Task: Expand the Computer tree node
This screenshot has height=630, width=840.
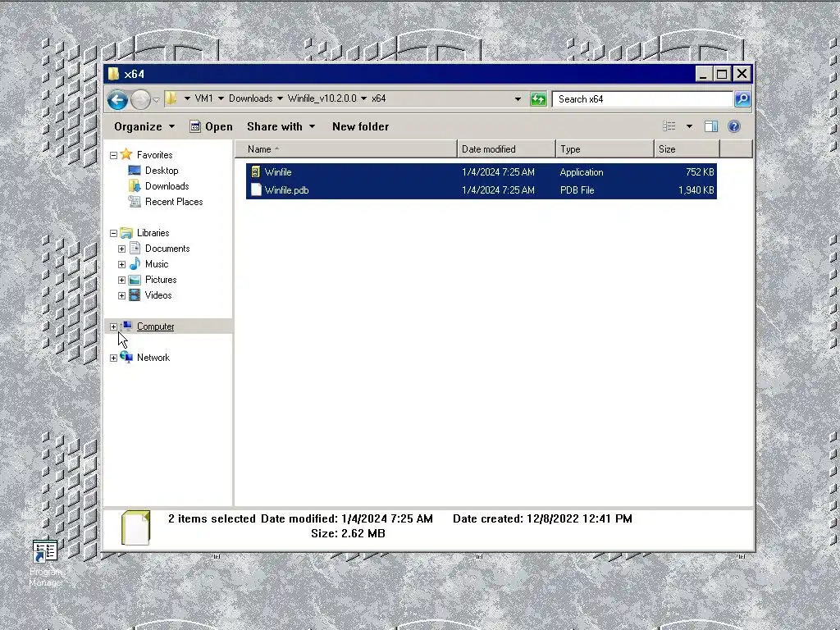Action: coord(113,326)
